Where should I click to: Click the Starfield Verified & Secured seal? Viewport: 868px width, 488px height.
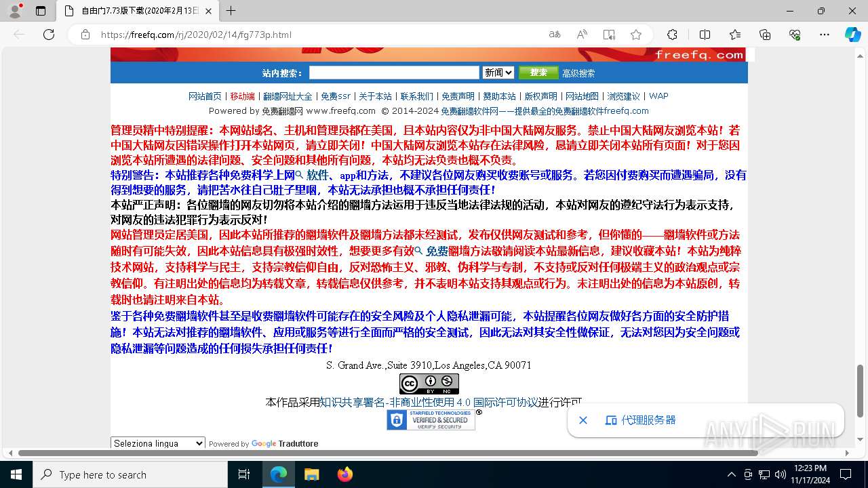(431, 420)
